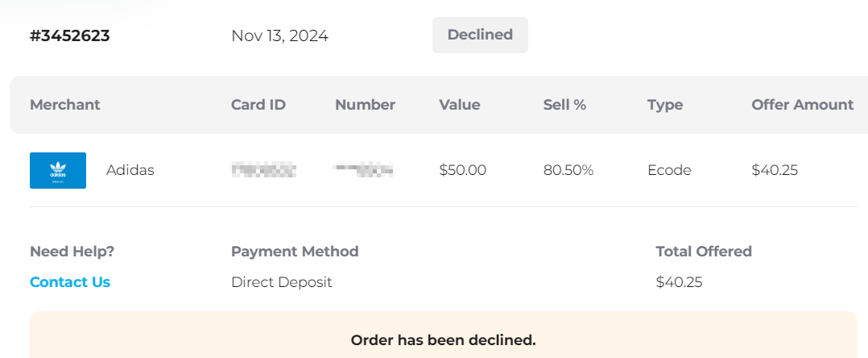The image size is (868, 358).
Task: Click the Declined status badge
Action: pyautogui.click(x=480, y=35)
